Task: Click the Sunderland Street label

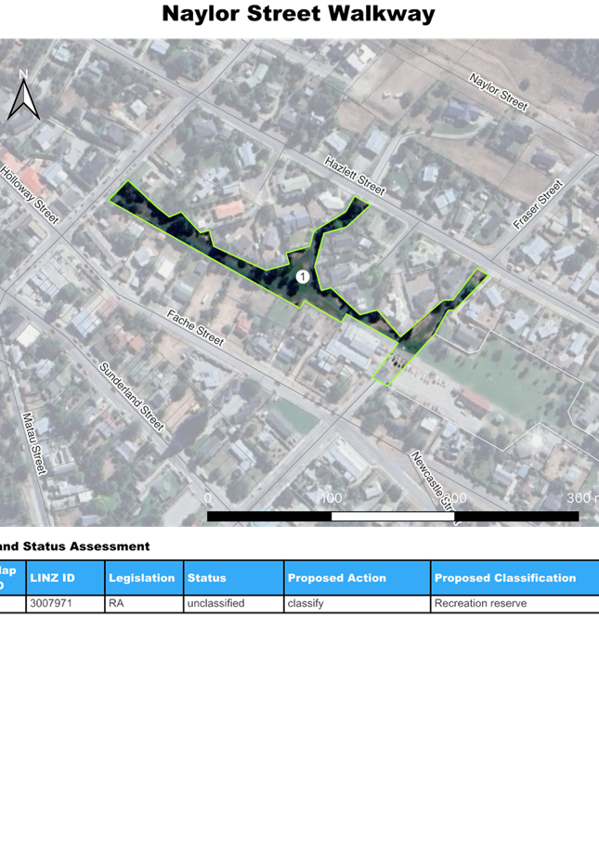Action: coord(132,396)
